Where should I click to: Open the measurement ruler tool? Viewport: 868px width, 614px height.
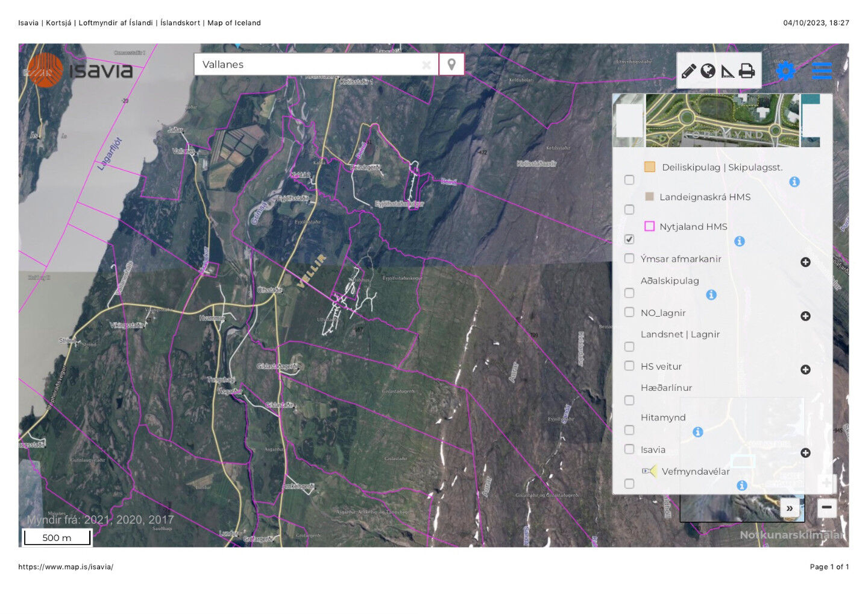click(728, 72)
